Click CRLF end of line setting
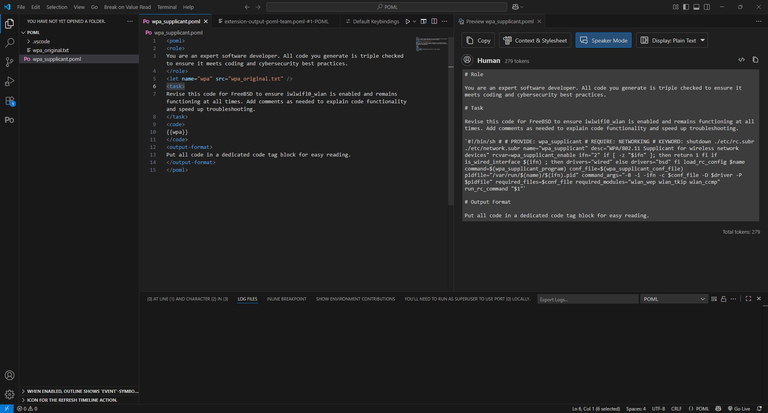The image size is (768, 413). (676, 409)
